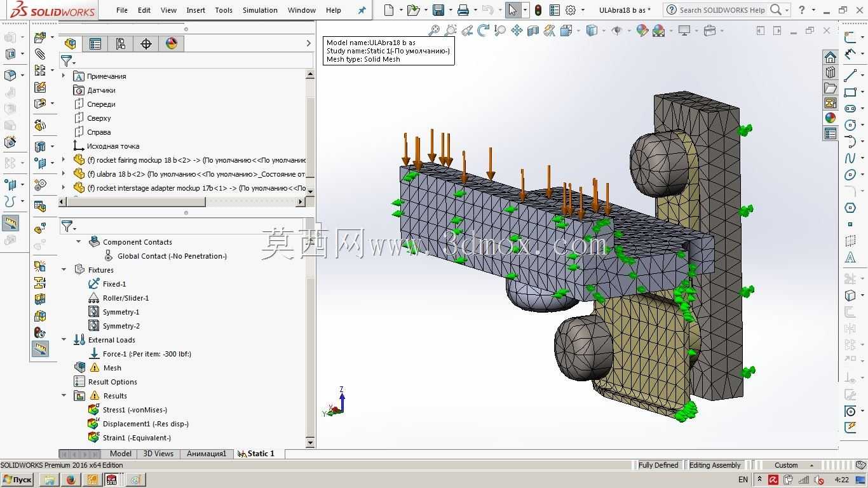This screenshot has width=868, height=488.
Task: Select the Symmetry-2 fixture
Action: 121,326
